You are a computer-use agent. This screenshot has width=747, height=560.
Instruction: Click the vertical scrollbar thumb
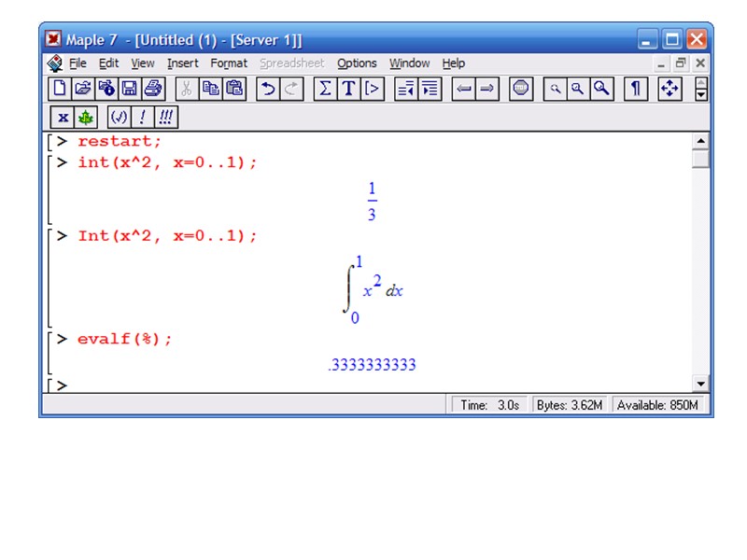[x=701, y=159]
